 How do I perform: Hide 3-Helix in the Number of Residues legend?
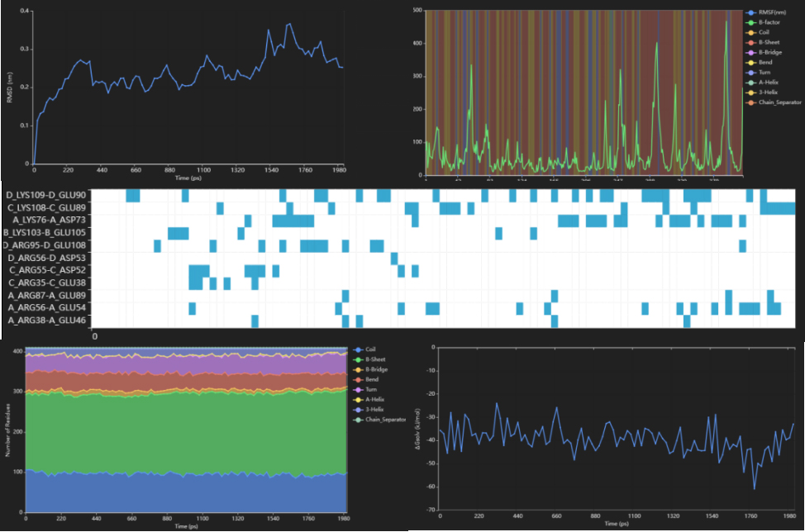(x=369, y=410)
